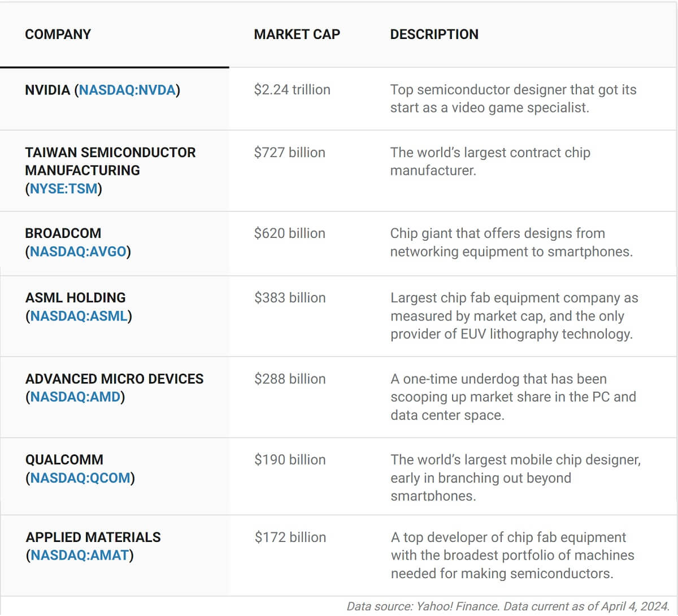
Task: Click the TAIWAN SEMICONDUCTOR MANUFACTURING company name
Action: click(110, 162)
